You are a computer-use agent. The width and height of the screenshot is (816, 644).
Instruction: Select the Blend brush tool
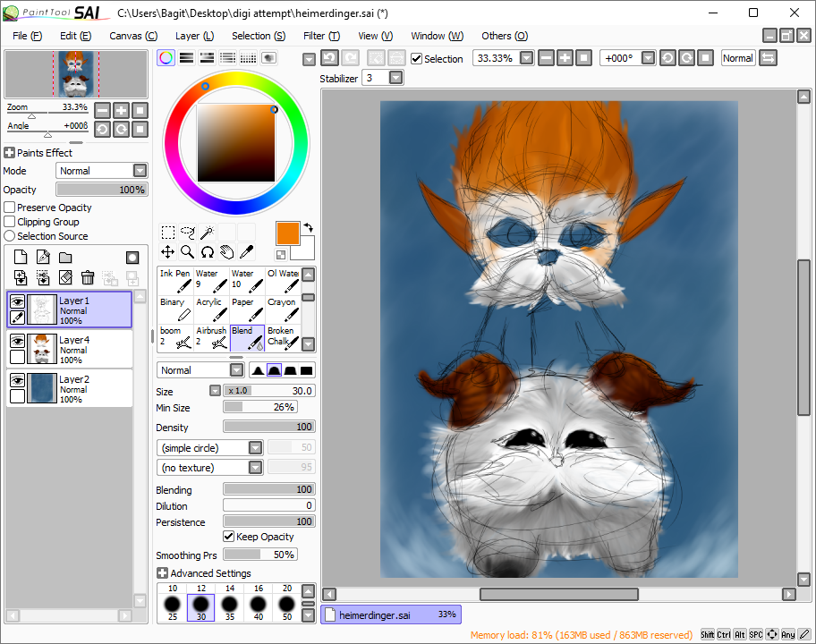click(247, 337)
